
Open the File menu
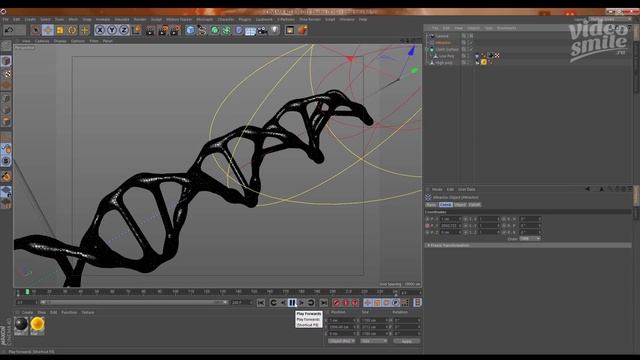(x=6, y=19)
